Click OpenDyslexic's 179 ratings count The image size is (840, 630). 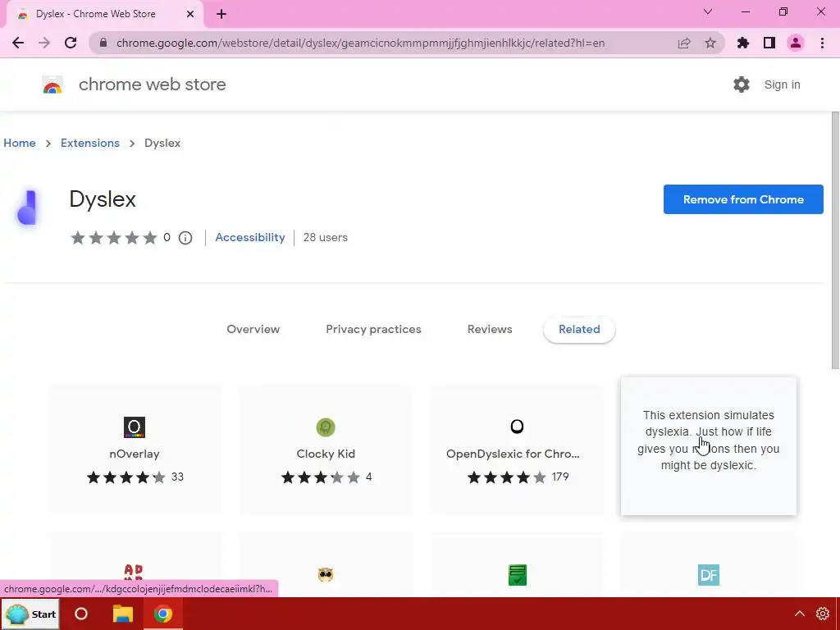point(560,477)
